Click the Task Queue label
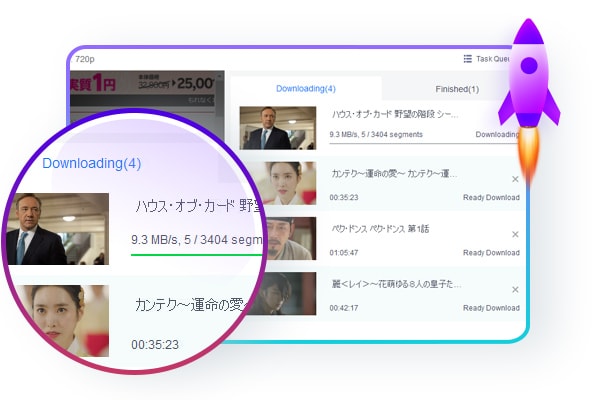The image size is (600, 400). [492, 59]
